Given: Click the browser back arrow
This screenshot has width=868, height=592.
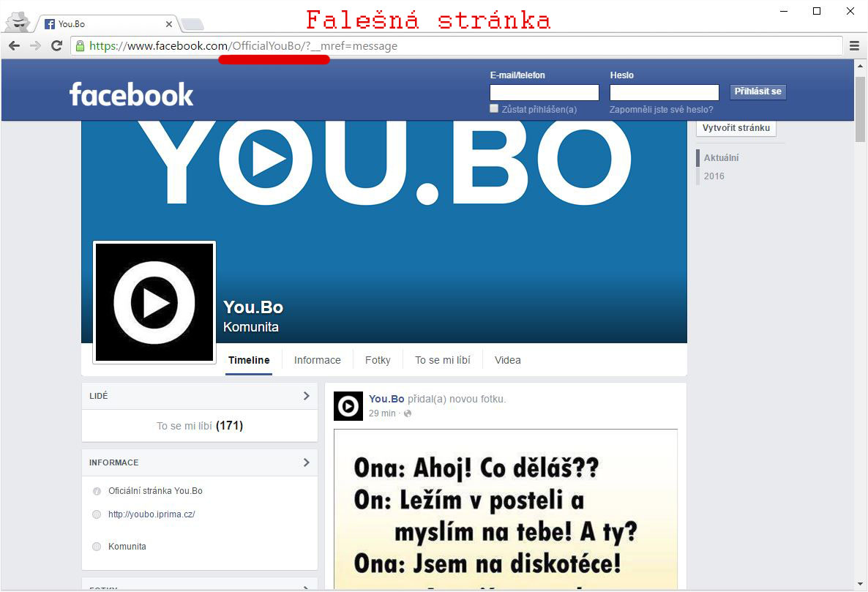Looking at the screenshot, I should 15,46.
